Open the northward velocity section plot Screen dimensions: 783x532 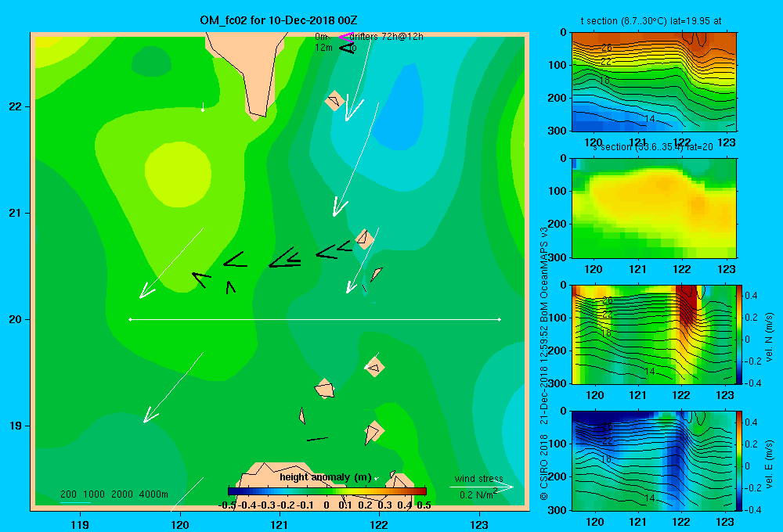[x=654, y=334]
